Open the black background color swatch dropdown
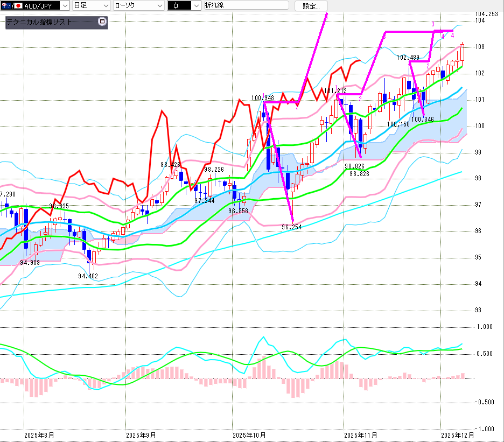The image size is (504, 442). click(194, 5)
